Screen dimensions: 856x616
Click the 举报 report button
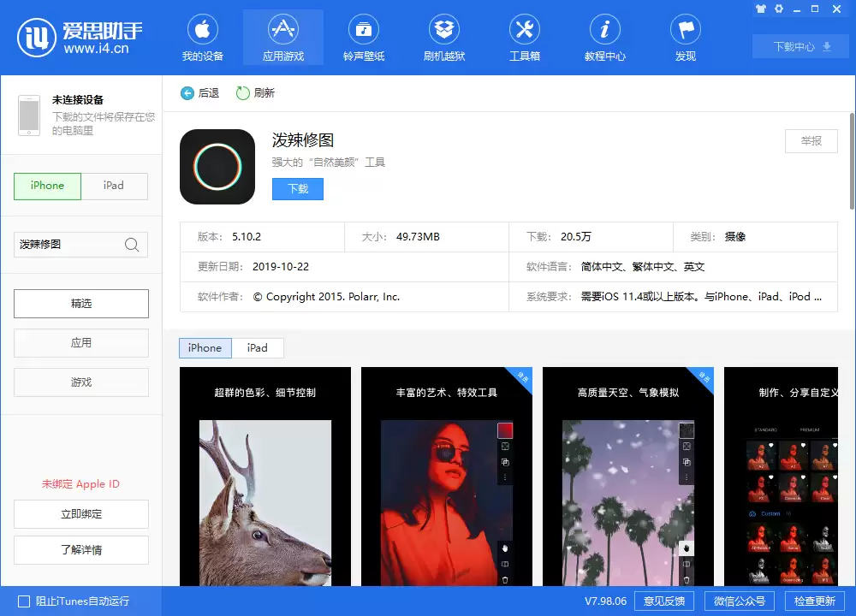pyautogui.click(x=811, y=141)
